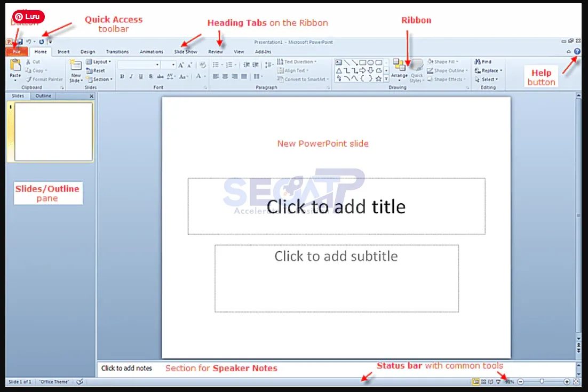The image size is (588, 392).
Task: Toggle Italic formatting in Font group
Action: [131, 76]
